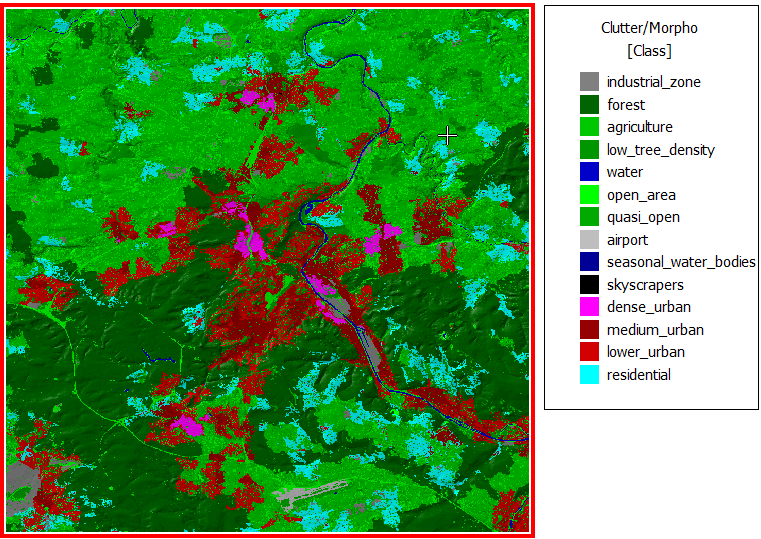The height and width of the screenshot is (539, 761).
Task: Click the quasi_open legend swatch
Action: click(589, 217)
